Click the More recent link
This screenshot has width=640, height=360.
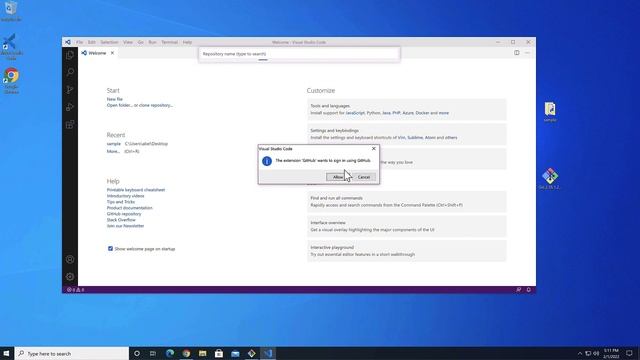point(113,151)
